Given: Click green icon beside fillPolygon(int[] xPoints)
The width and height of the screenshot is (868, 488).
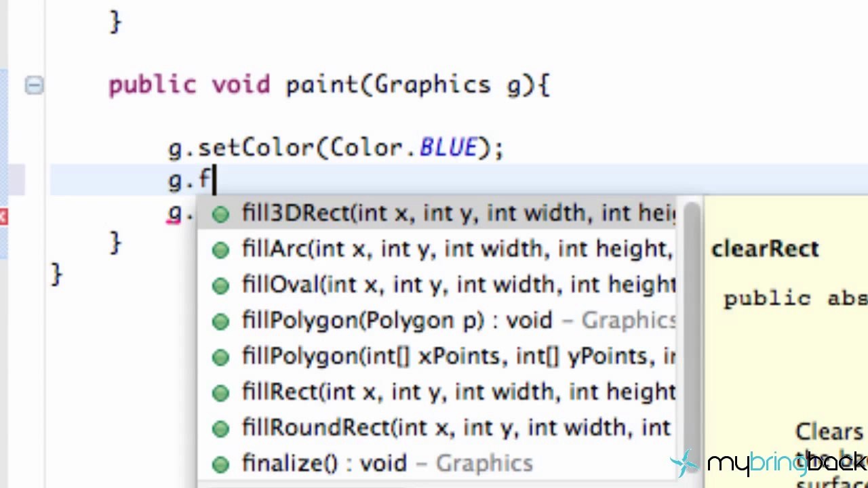Looking at the screenshot, I should pos(220,357).
